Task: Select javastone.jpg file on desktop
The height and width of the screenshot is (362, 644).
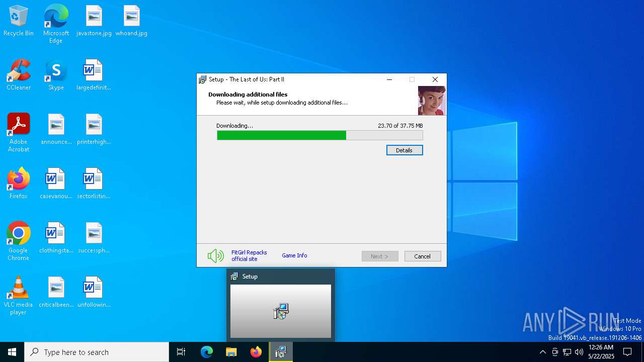Action: 94,21
